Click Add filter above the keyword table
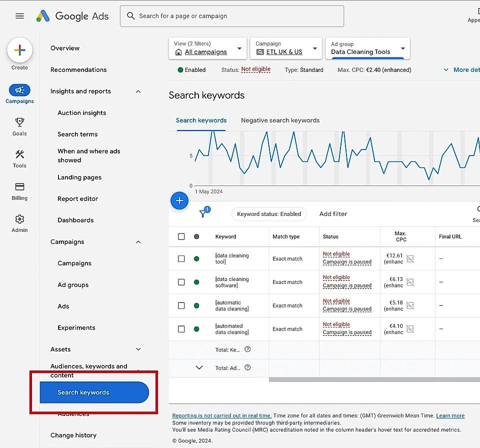The image size is (480, 448). coord(333,213)
